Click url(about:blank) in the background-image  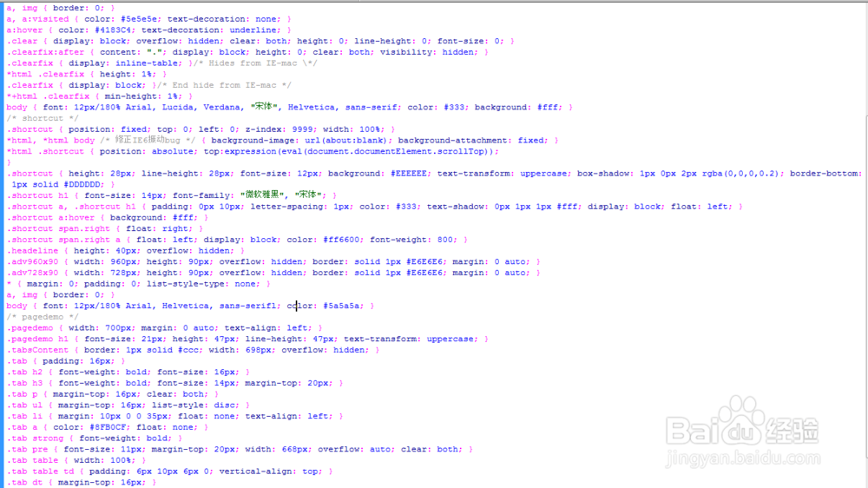coord(345,141)
